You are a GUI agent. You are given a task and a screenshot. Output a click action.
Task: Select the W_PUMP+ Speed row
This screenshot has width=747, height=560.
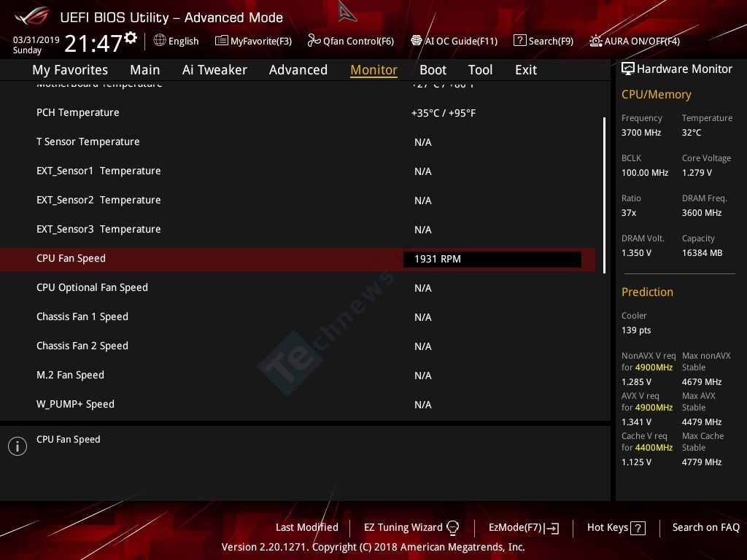click(298, 404)
